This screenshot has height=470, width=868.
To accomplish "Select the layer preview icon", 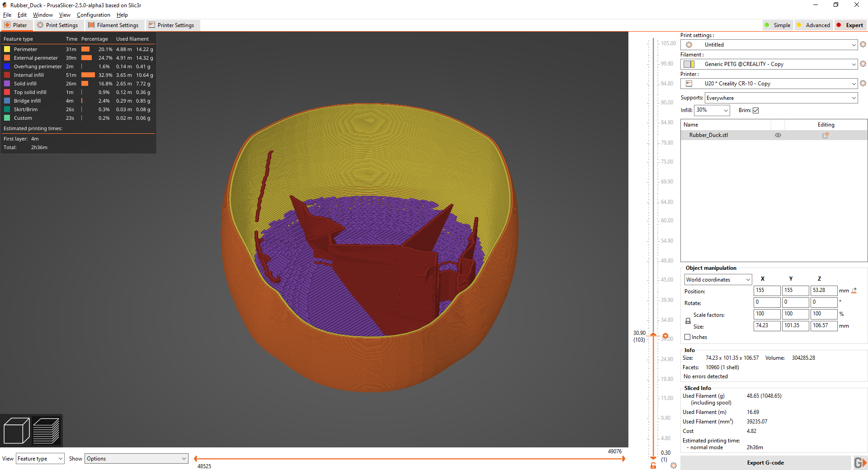I will [47, 430].
